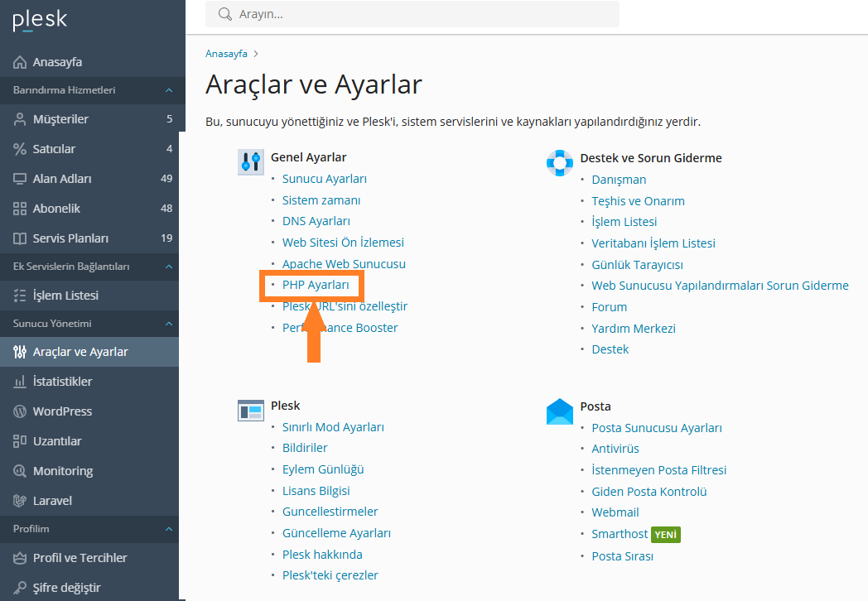Select İstatistikler in the sidebar menu
Screen dimensions: 868x601
coord(62,382)
